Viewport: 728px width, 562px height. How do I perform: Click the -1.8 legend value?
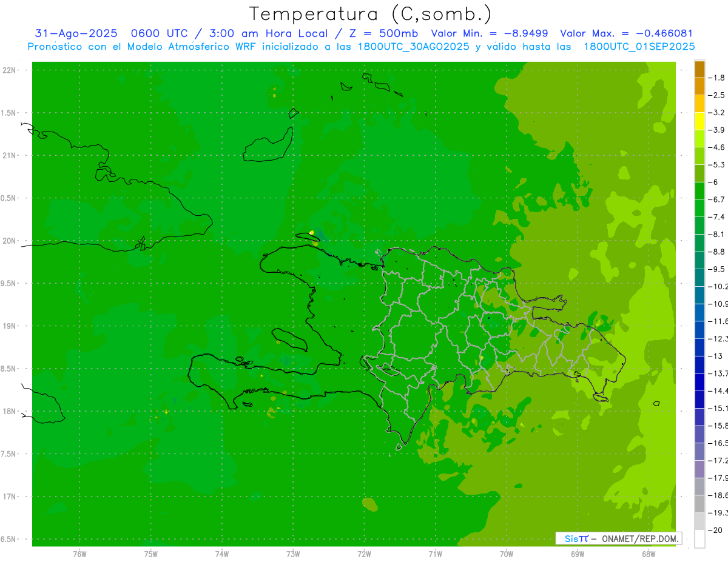(x=717, y=78)
